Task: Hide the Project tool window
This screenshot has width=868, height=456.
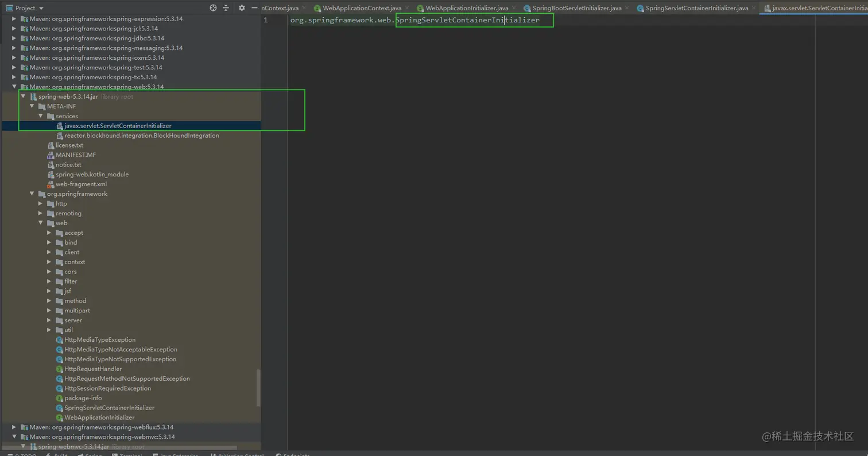Action: [x=254, y=8]
